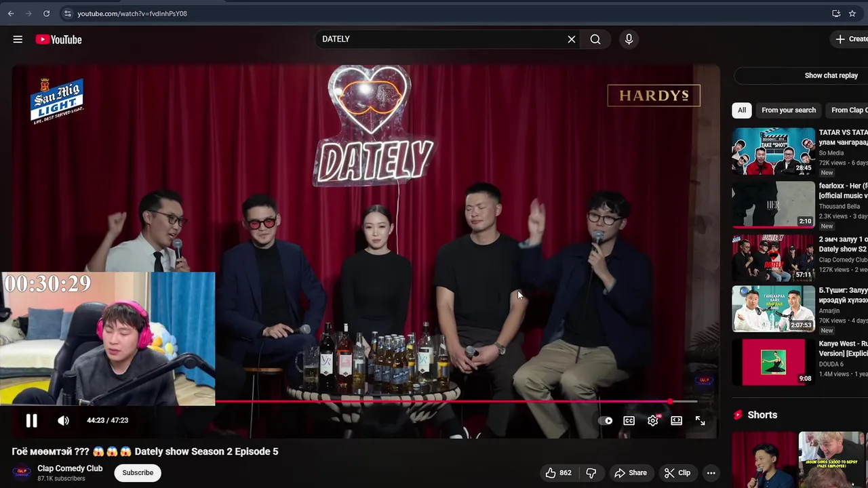The height and width of the screenshot is (488, 868).
Task: Open video settings gear
Action: [x=653, y=421]
